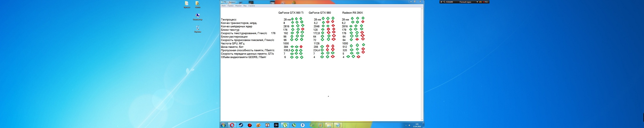Launch Steam from the taskbar
The image size is (644, 128).
click(241, 125)
